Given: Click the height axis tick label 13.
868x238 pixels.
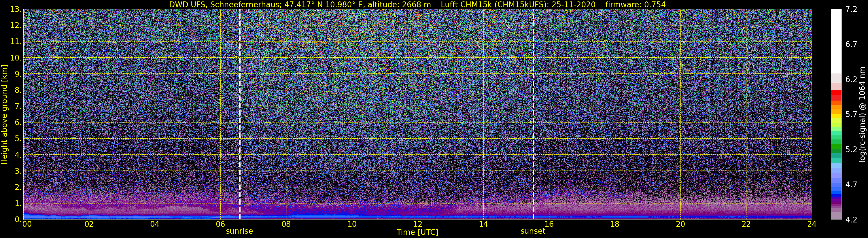Looking at the screenshot, I should pos(16,10).
